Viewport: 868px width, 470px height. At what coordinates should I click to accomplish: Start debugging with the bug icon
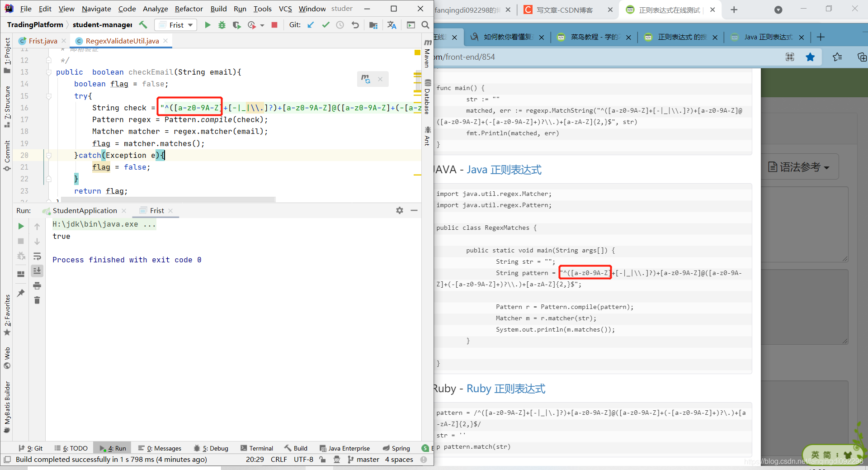coord(222,25)
